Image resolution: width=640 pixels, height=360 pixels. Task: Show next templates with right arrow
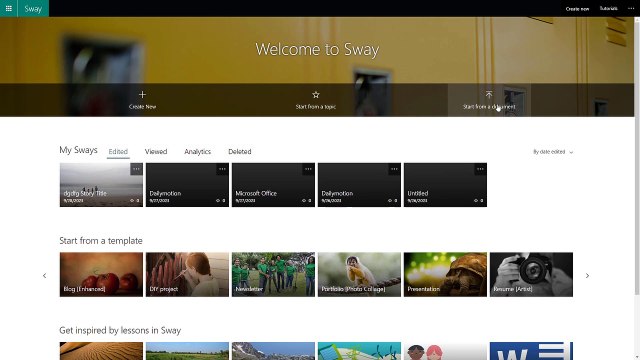[x=587, y=276]
